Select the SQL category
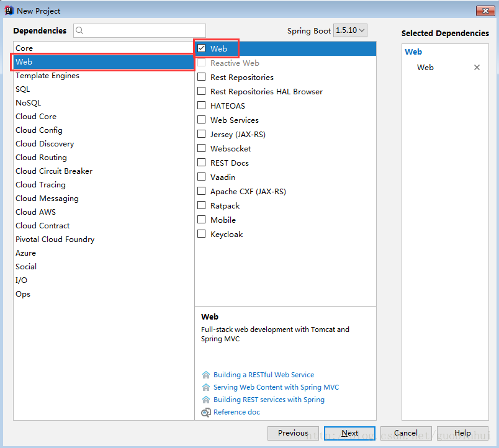 (104, 89)
